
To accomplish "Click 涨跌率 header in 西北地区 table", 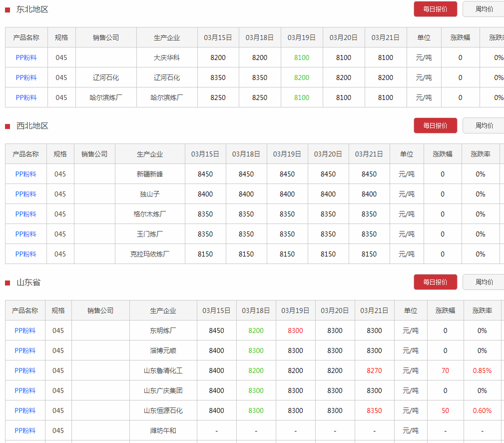I will [x=481, y=154].
